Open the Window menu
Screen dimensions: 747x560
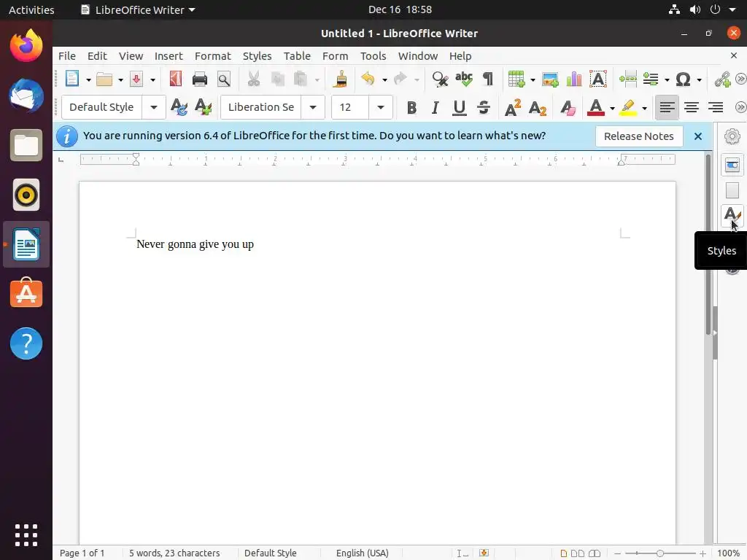coord(418,56)
